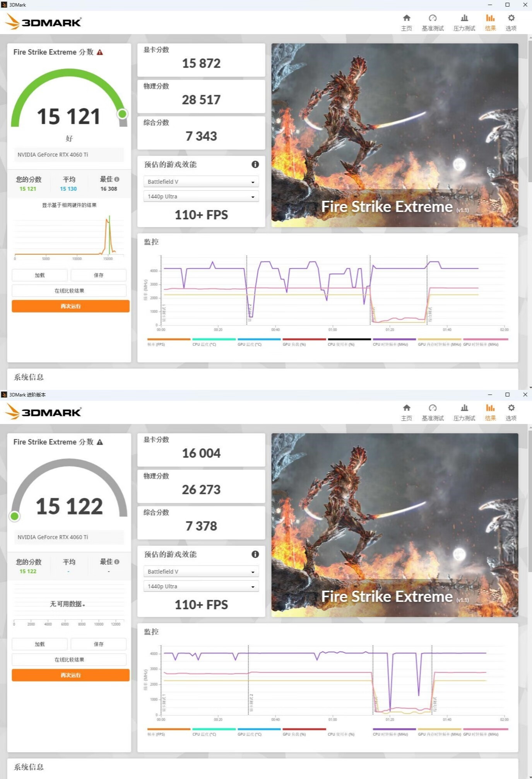Click title bar app icon of 3DMark 进阶版本 window
The width and height of the screenshot is (532, 779).
tap(4, 395)
